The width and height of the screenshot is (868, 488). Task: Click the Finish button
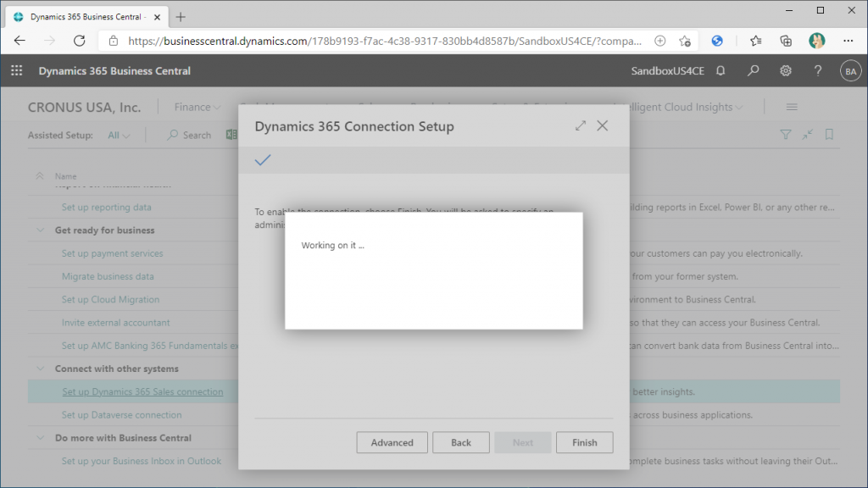[x=585, y=442]
